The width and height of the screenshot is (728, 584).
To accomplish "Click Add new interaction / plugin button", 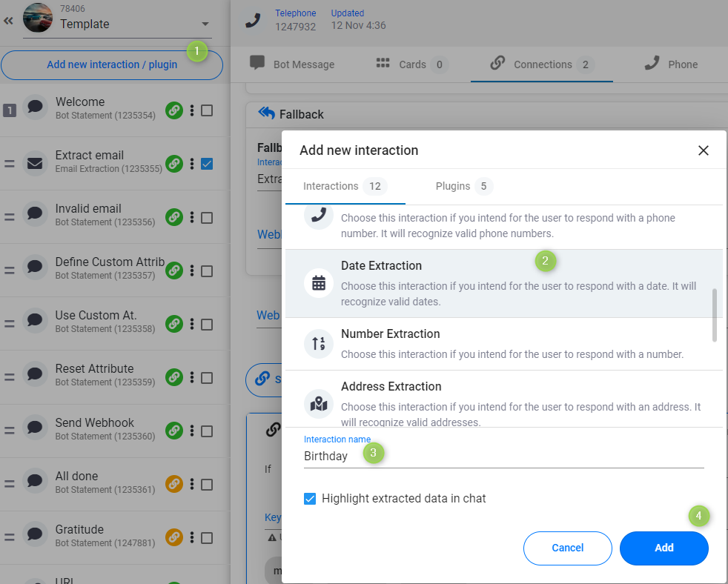I will point(112,64).
